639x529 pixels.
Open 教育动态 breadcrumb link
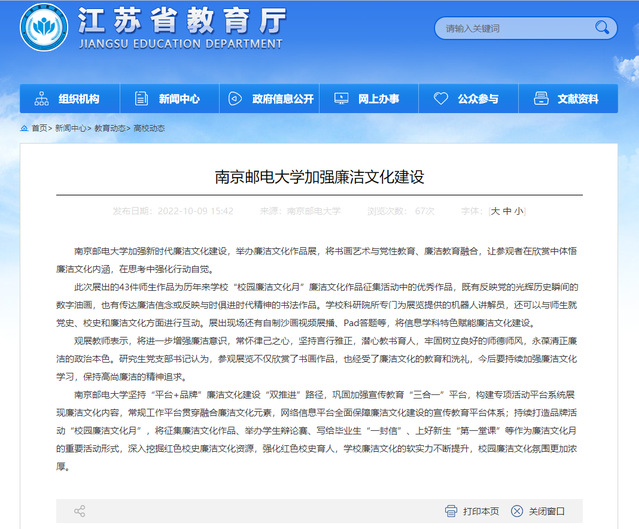[x=110, y=129]
